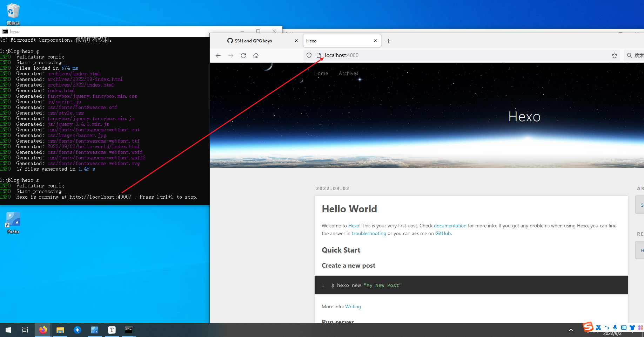Toggle Sogou English/Chinese mode
Viewport: 644px width, 337px height.
point(598,328)
